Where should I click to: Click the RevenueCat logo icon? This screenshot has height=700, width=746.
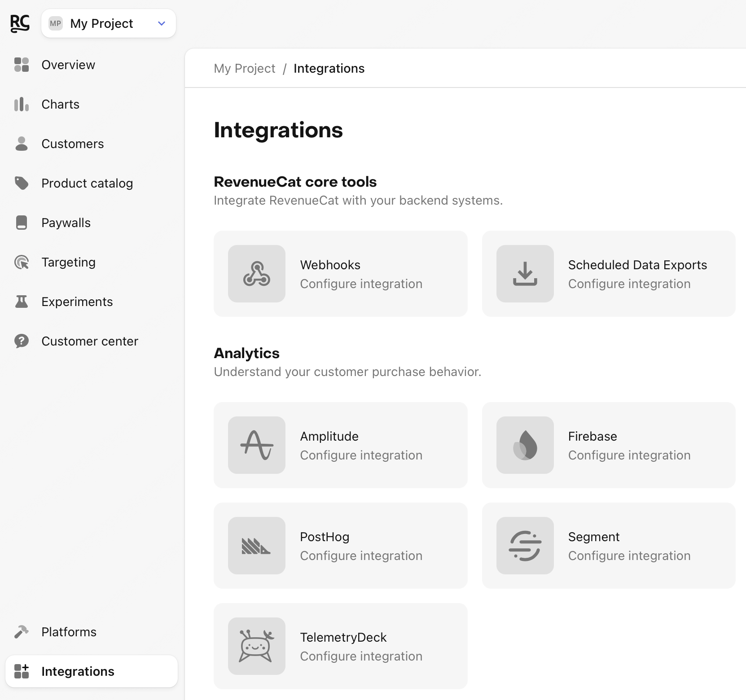(x=20, y=23)
